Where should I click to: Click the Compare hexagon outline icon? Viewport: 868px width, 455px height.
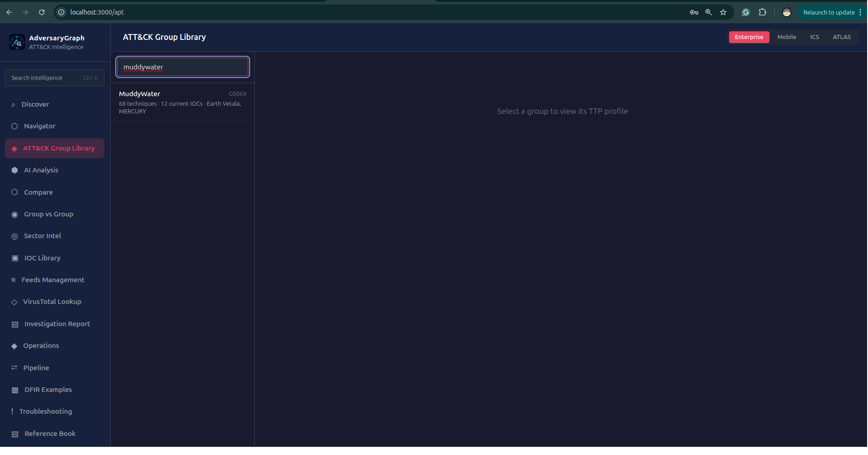[x=15, y=192]
